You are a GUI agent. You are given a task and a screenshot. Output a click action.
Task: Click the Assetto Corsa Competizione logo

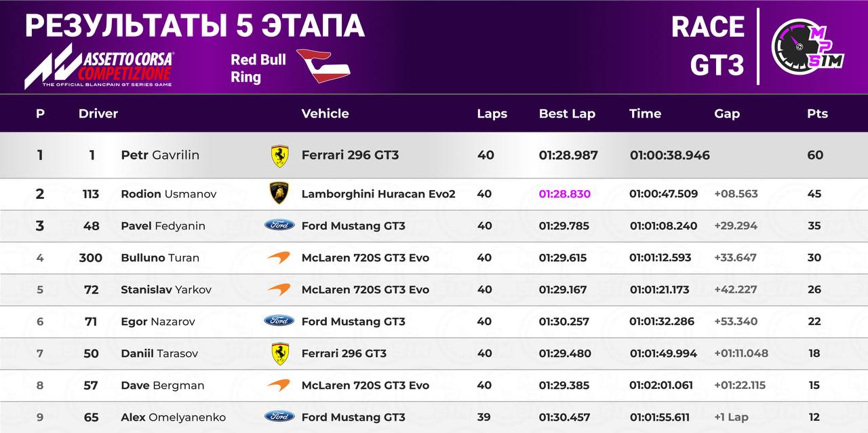click(x=99, y=68)
